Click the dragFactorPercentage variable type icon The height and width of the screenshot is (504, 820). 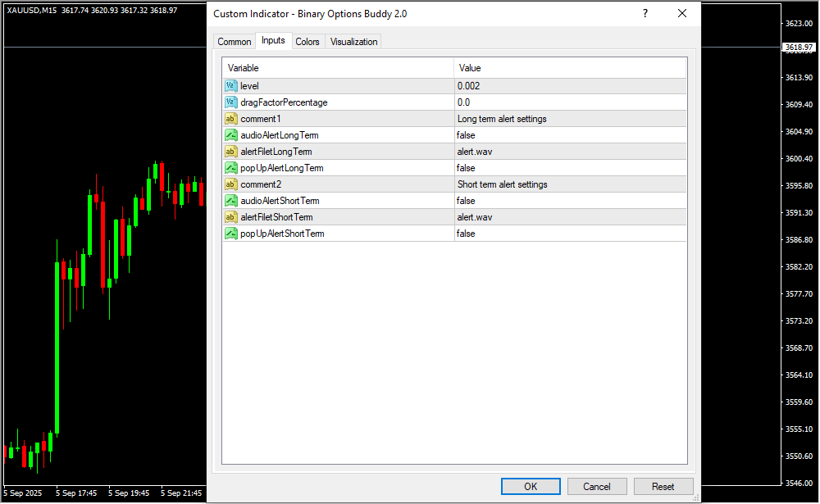pos(230,102)
